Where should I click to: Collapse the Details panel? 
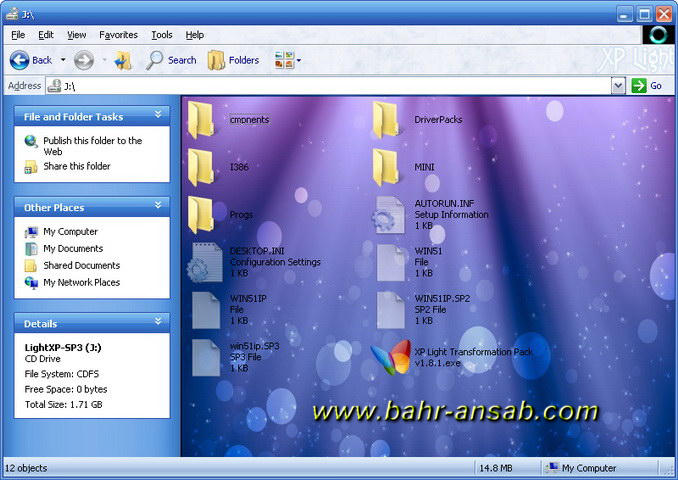click(158, 321)
